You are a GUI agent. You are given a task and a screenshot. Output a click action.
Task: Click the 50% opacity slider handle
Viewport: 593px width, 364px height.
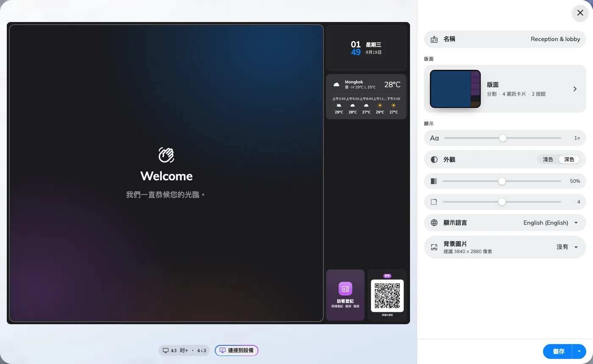click(x=502, y=181)
